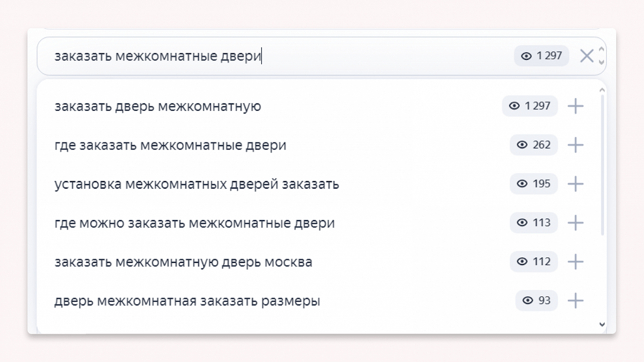Viewport: 644px width, 362px height.
Task: Add 'где заказать межкомнатные двери' using plus icon
Action: 575,145
